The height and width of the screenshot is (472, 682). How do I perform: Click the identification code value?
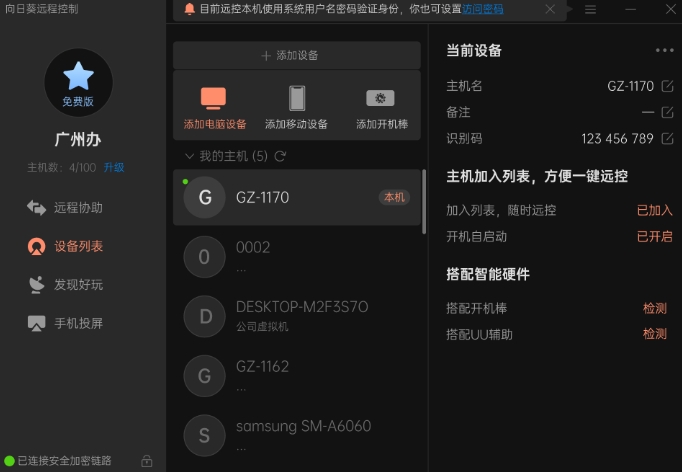(617, 139)
